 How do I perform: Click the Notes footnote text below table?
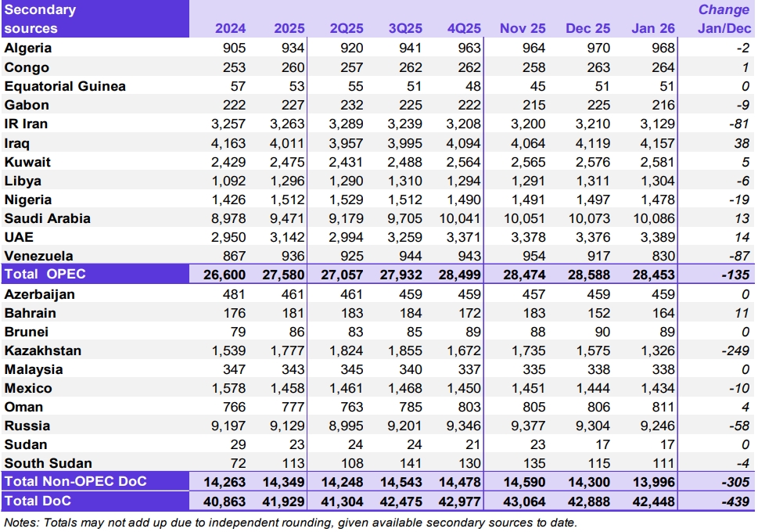tap(289, 522)
